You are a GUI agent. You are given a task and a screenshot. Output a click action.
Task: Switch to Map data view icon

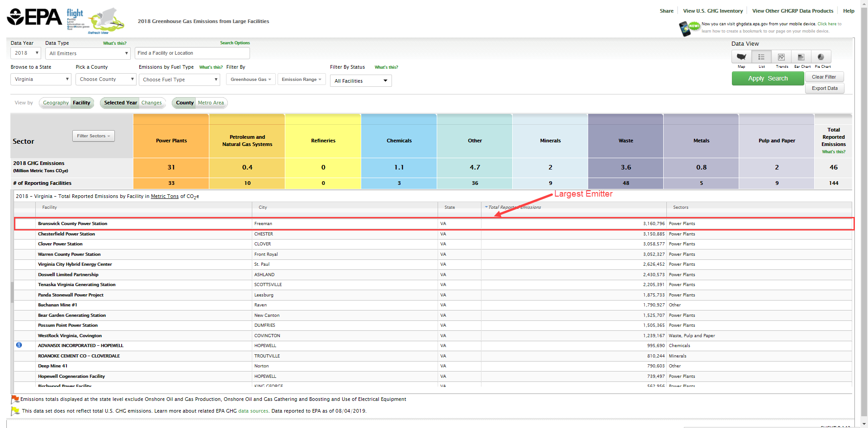click(741, 57)
